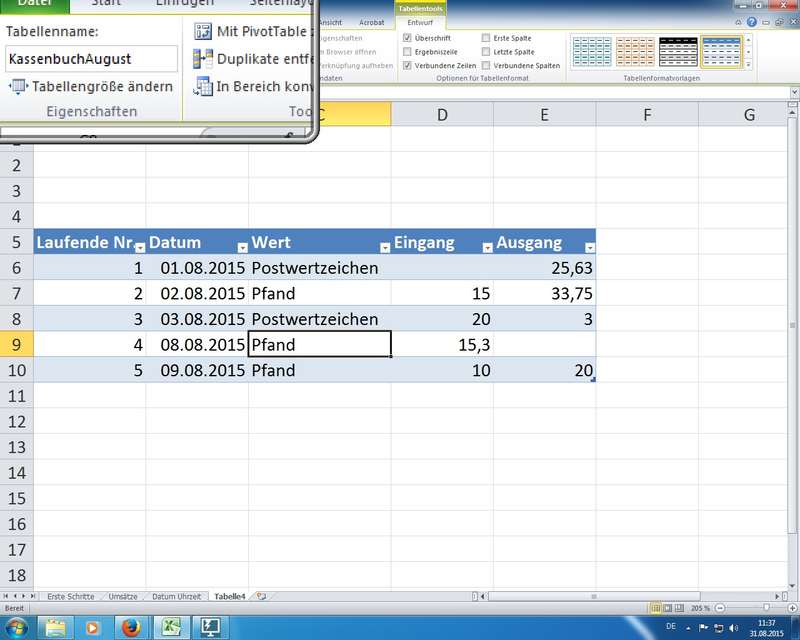The width and height of the screenshot is (800, 640).
Task: Open Firefox from the taskbar
Action: [x=131, y=628]
